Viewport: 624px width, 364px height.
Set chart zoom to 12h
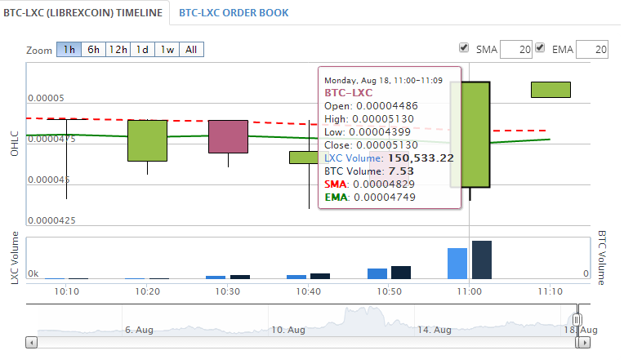[x=118, y=50]
